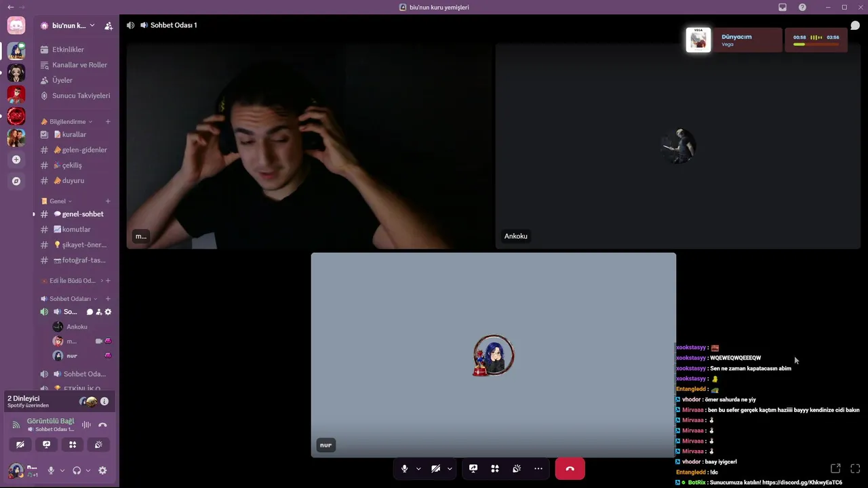Toggle speaker volume icon in channel header
Screen dimensions: 868x488
130,25
